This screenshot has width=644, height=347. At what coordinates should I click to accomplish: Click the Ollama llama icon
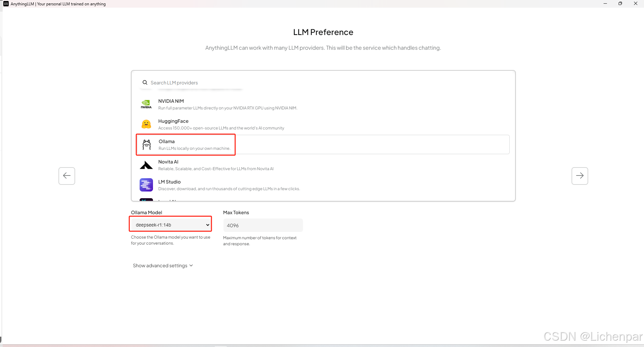pyautogui.click(x=147, y=145)
